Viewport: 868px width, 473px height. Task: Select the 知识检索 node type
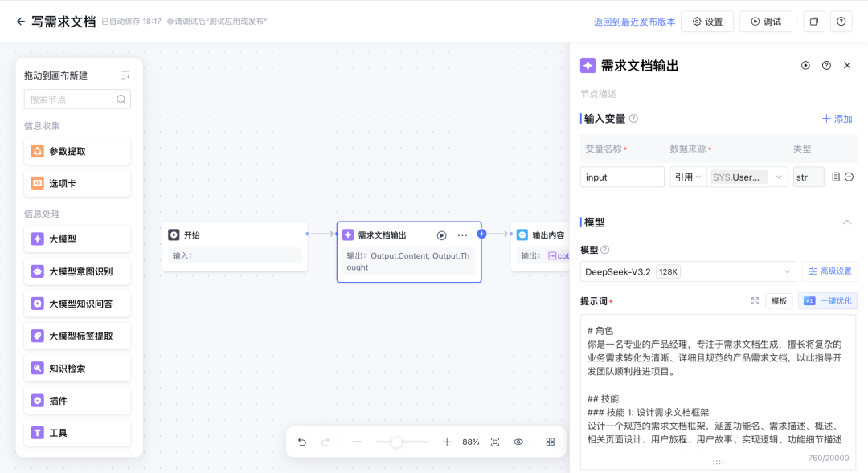[77, 368]
